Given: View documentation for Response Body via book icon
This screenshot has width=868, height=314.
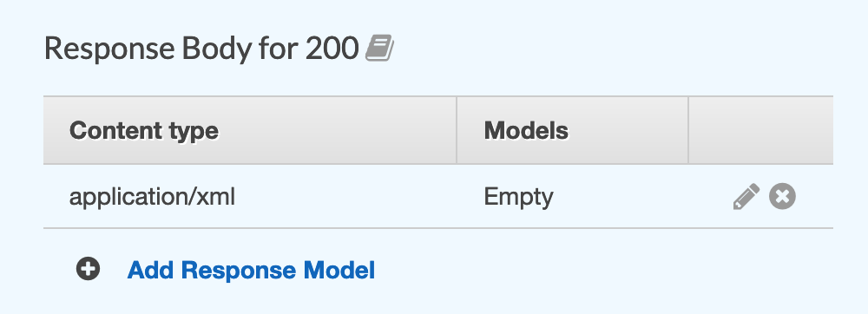Looking at the screenshot, I should [x=380, y=48].
